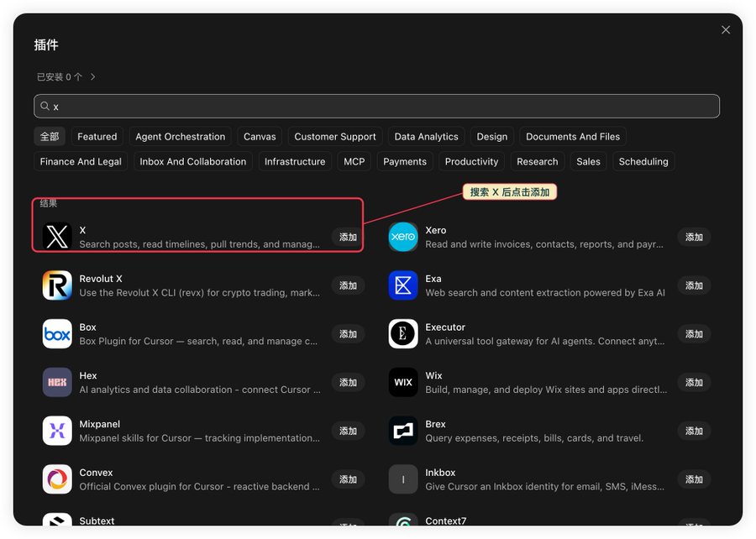The image size is (756, 539).
Task: Add the X plugin
Action: 348,237
